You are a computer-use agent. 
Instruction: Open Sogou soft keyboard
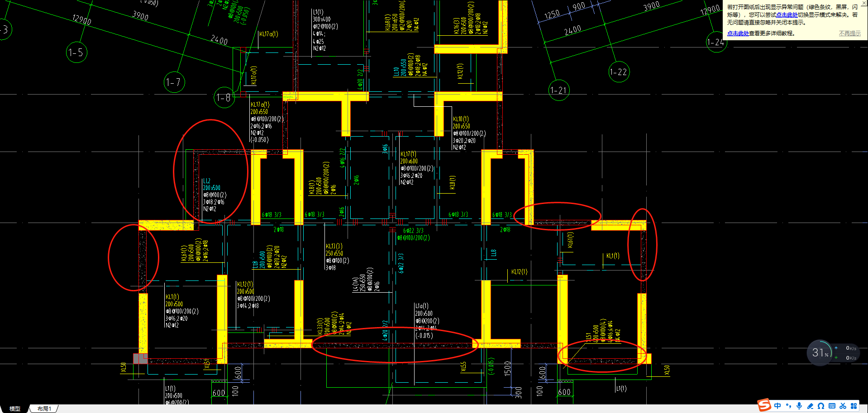[832, 406]
